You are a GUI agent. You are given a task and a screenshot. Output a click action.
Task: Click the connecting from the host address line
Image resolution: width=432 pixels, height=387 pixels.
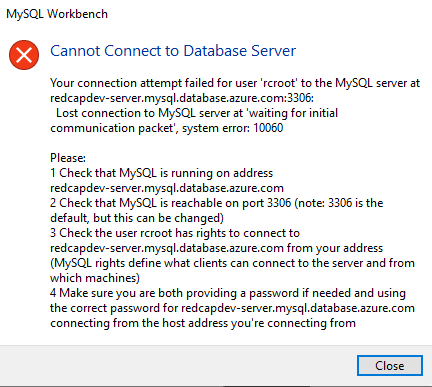(203, 323)
